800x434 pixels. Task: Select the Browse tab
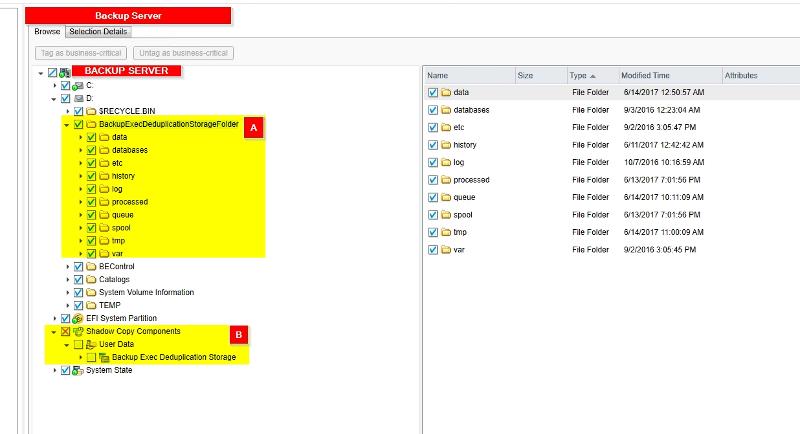click(x=47, y=32)
